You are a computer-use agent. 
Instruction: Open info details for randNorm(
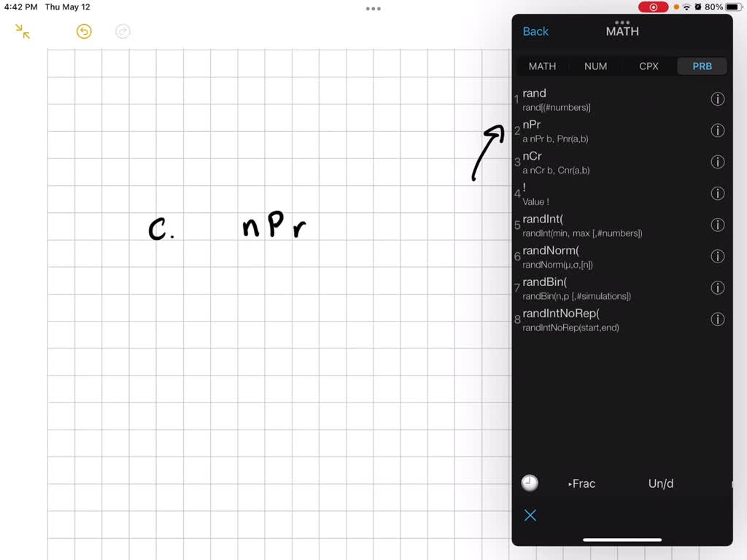click(x=717, y=256)
